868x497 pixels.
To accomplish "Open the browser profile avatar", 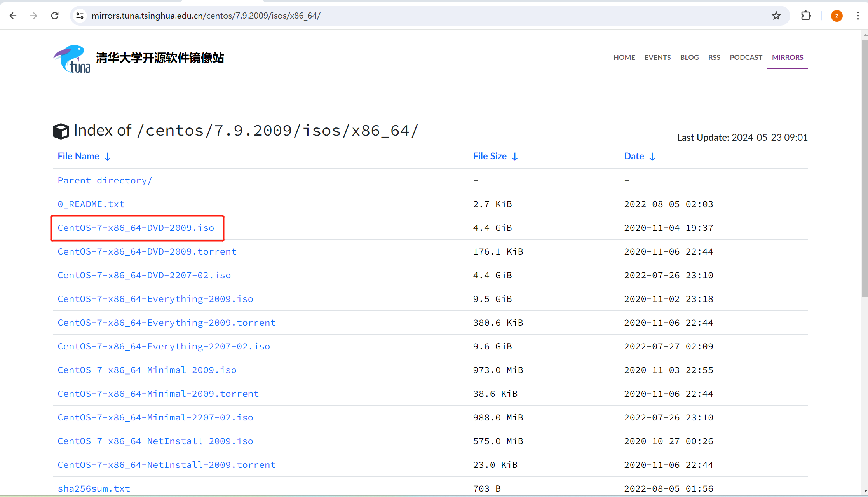I will click(x=837, y=16).
